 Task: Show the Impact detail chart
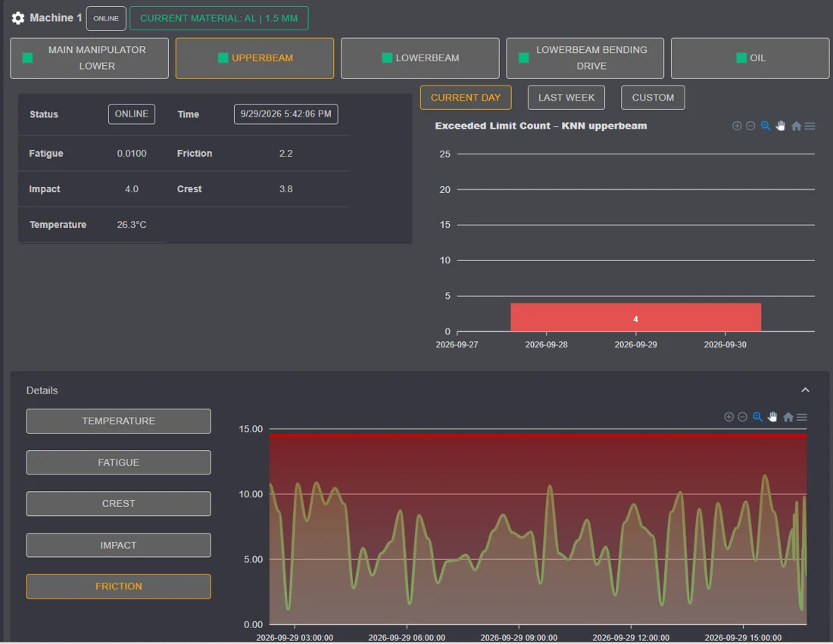click(x=118, y=546)
